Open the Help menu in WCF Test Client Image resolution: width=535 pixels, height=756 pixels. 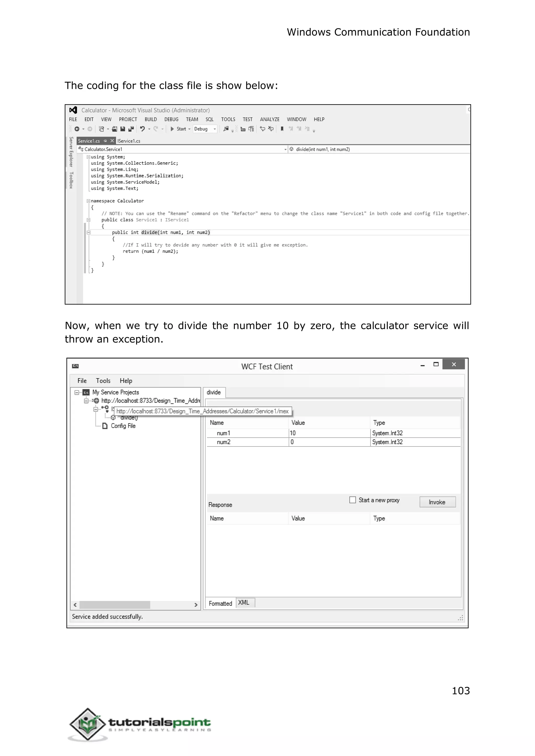click(126, 381)
